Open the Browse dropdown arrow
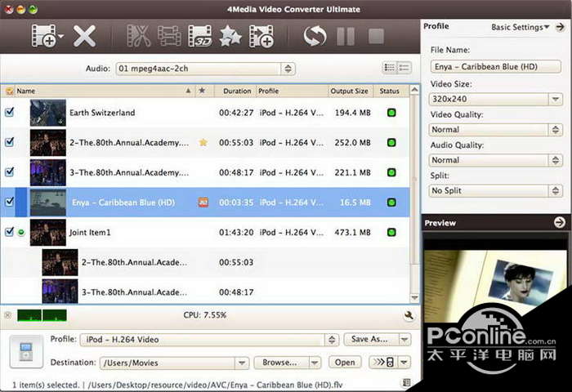 [315, 363]
